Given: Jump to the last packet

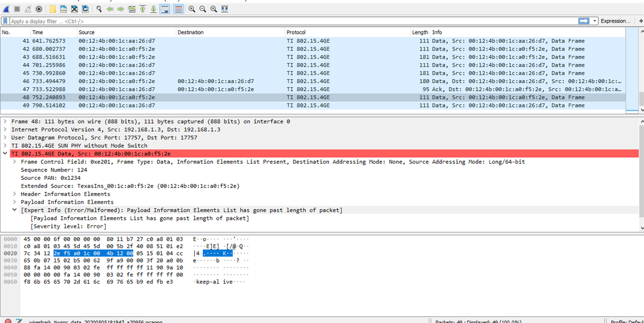Looking at the screenshot, I should [153, 9].
